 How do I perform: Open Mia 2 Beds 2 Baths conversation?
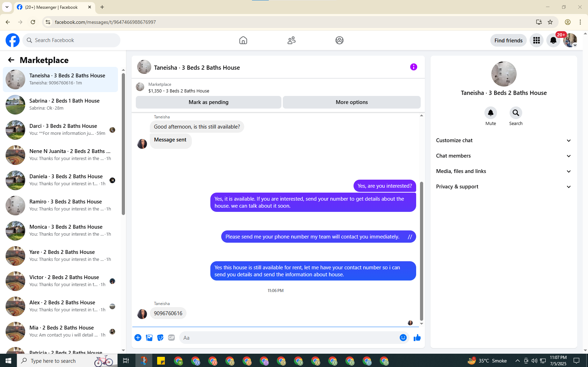61,332
